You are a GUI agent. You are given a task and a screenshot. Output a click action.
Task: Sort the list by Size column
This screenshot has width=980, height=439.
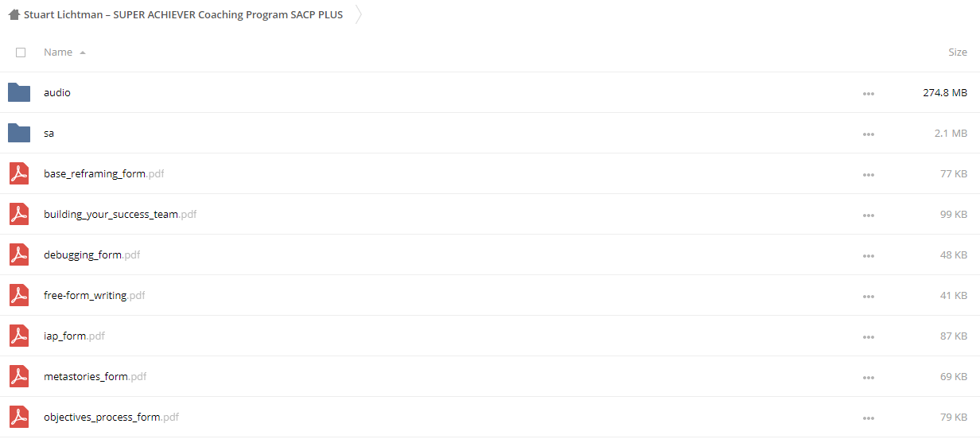click(x=958, y=52)
